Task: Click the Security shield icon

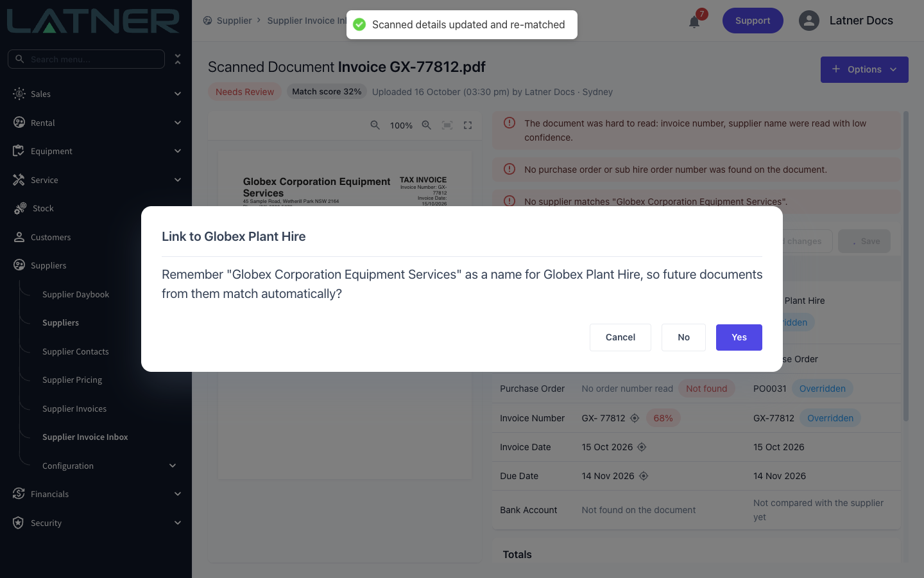Action: coord(19,523)
